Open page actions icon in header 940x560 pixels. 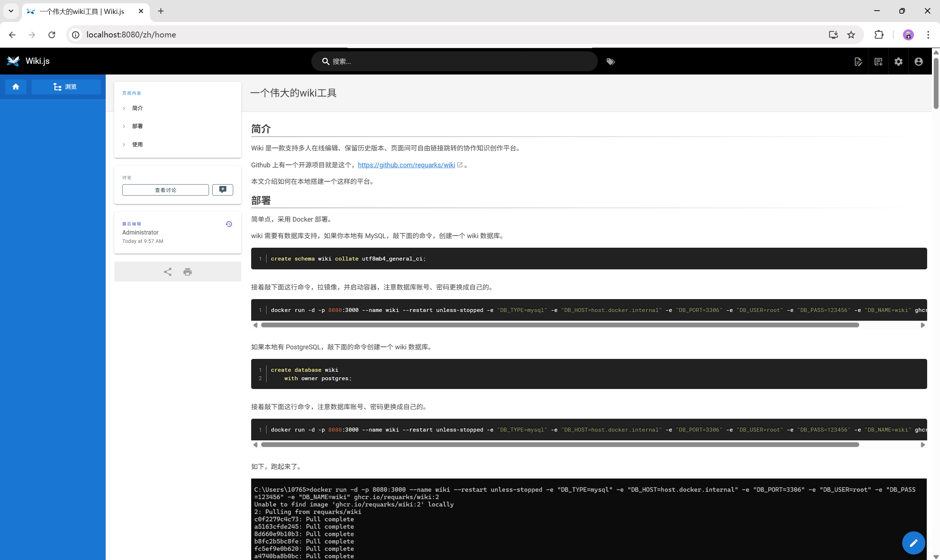858,62
